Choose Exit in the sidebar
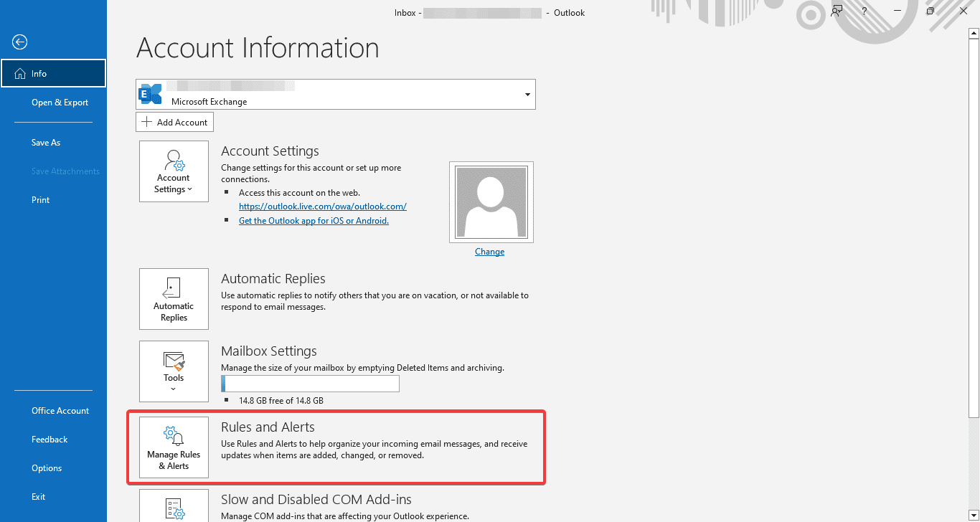The width and height of the screenshot is (980, 522). pyautogui.click(x=53, y=497)
